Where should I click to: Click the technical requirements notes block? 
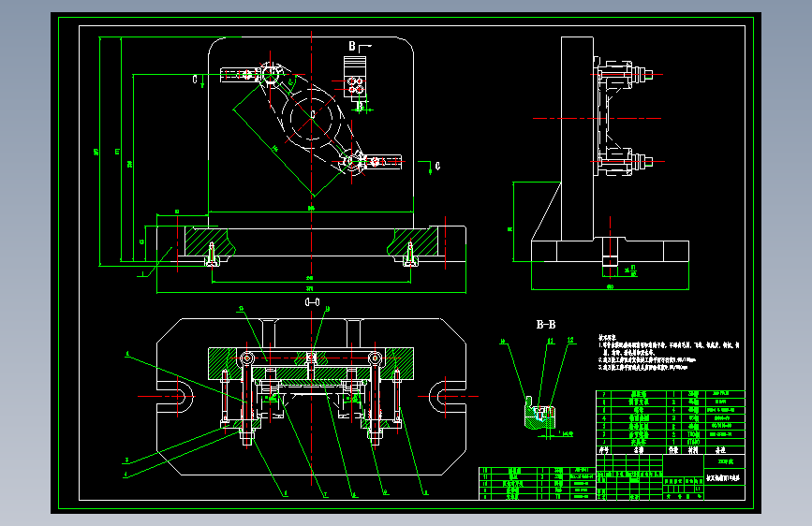coord(669,352)
